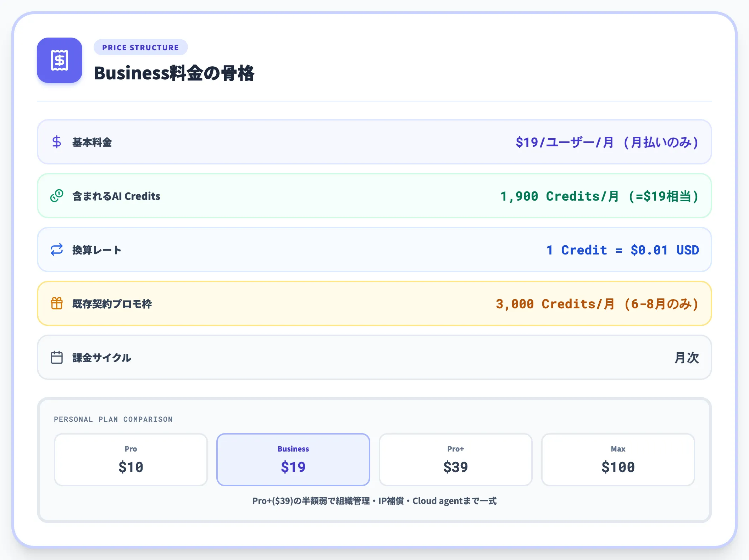Viewport: 749px width, 560px height.
Task: Select the Max $100 plan card
Action: pos(618,460)
